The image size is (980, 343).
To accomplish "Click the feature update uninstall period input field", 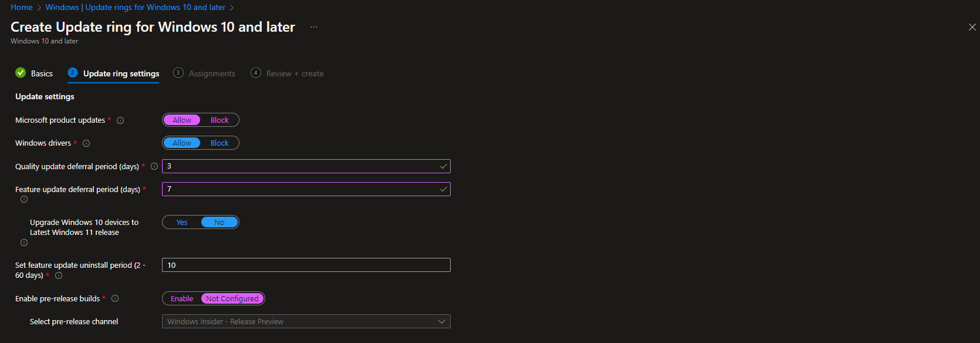I will click(x=306, y=265).
